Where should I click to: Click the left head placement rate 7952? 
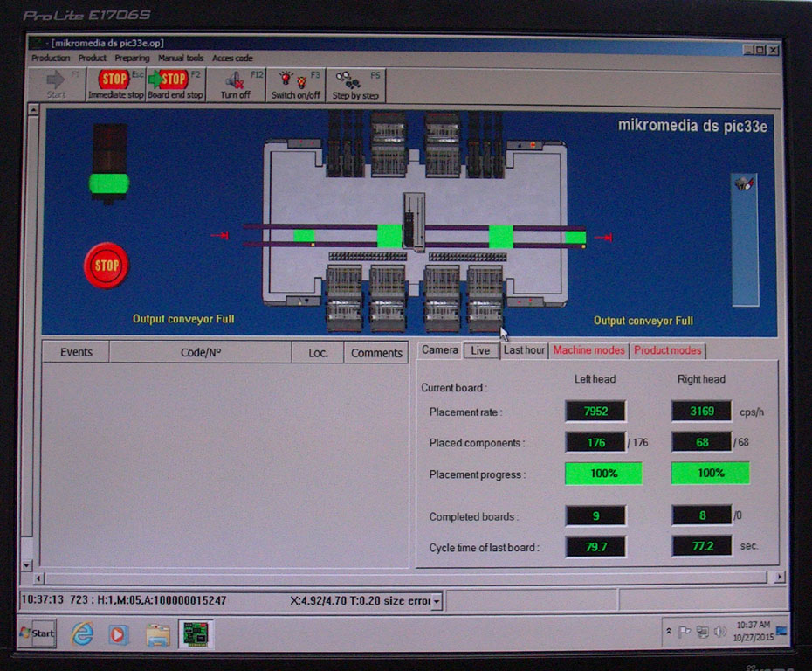pos(595,412)
